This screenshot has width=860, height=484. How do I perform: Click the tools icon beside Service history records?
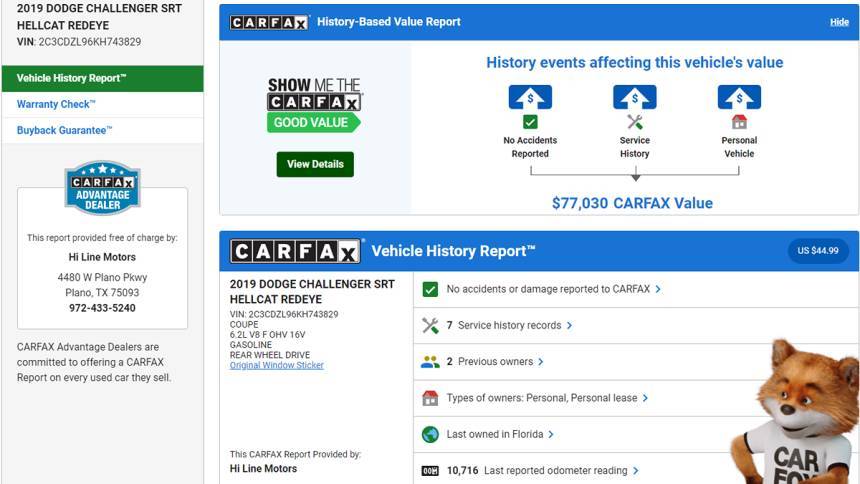pyautogui.click(x=431, y=325)
